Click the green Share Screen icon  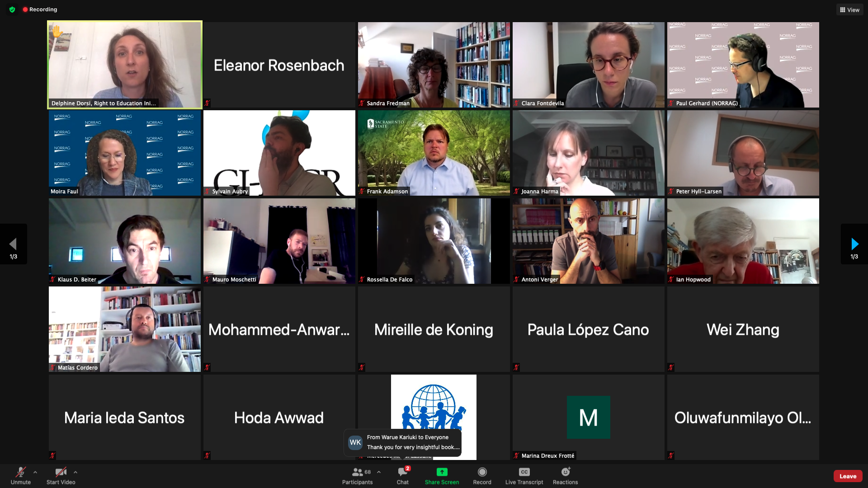(442, 472)
